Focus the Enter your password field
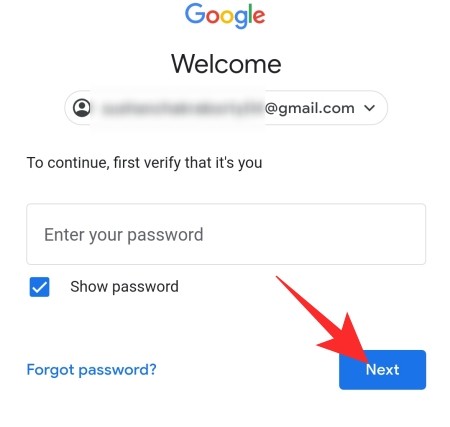The image size is (450, 427). [x=226, y=234]
